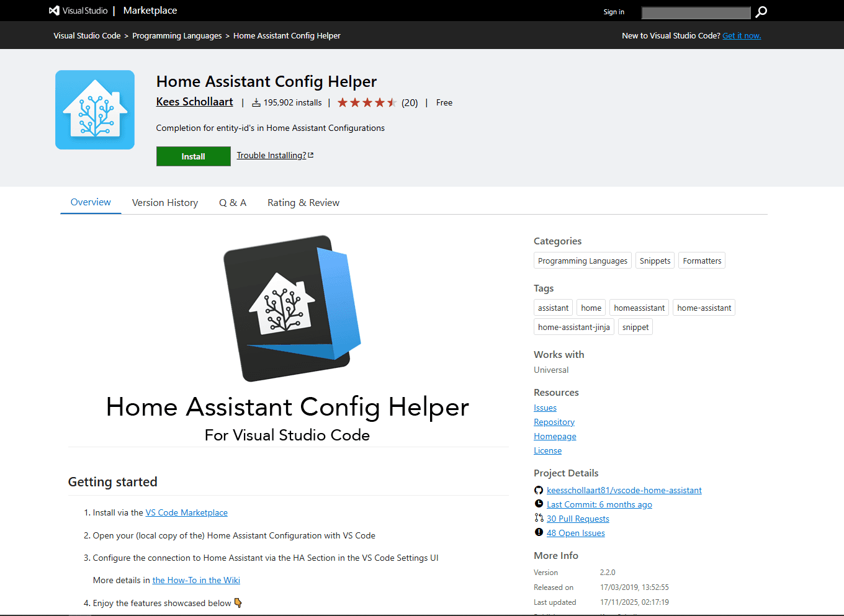The width and height of the screenshot is (844, 616).
Task: Open the Repository resource link
Action: [554, 422]
